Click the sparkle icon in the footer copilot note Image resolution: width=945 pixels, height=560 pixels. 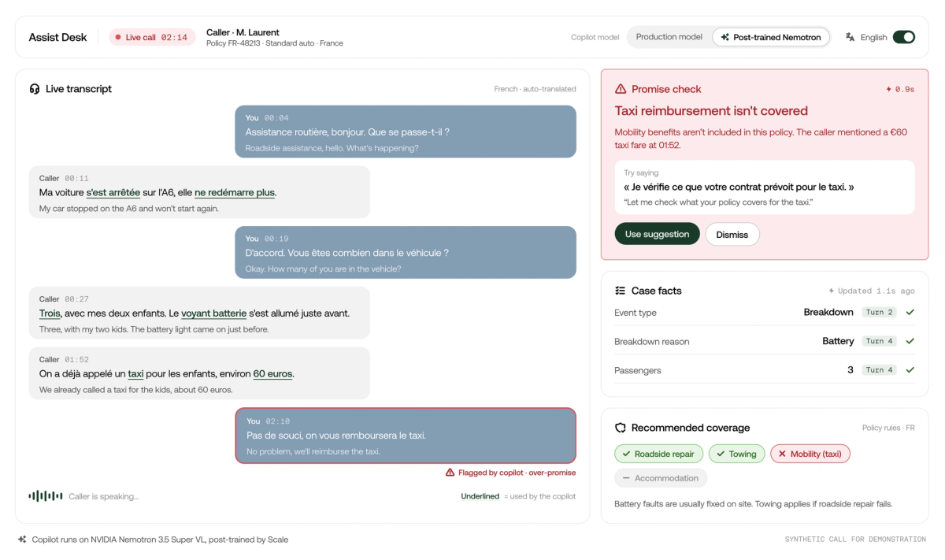(x=22, y=540)
